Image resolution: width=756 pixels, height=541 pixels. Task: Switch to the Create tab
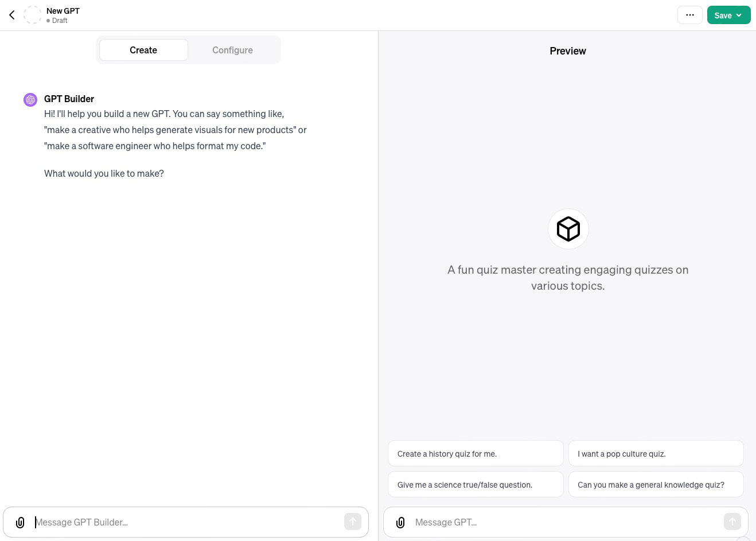point(143,50)
